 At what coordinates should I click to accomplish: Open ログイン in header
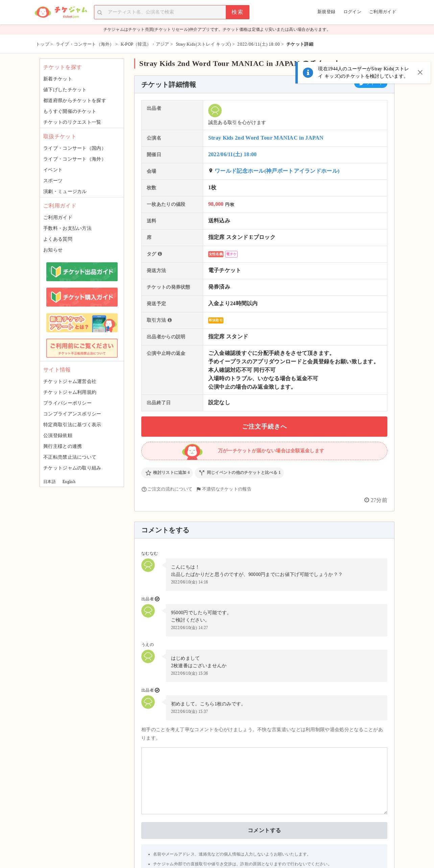352,12
